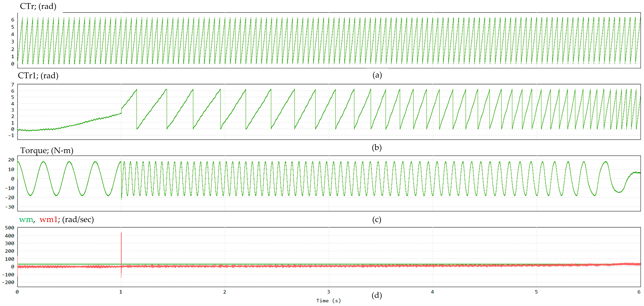The image size is (644, 306).
Task: Click the red wm1 legend label
Action: pos(49,220)
